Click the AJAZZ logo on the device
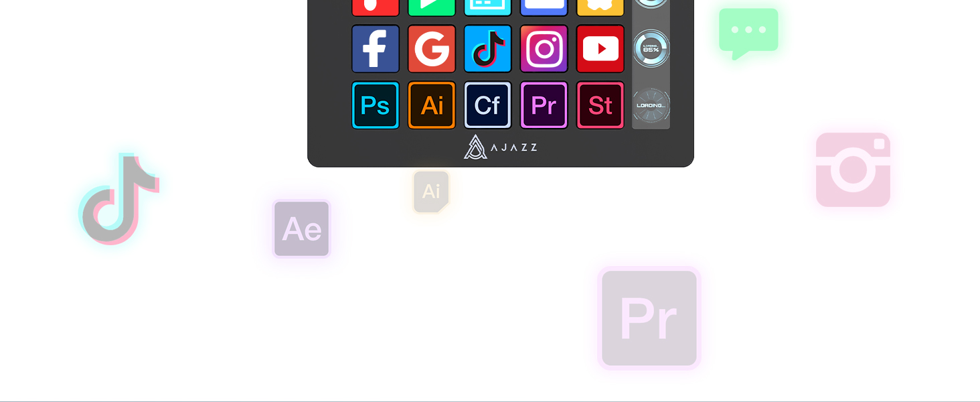Screen dimensions: 980x402 point(501,147)
